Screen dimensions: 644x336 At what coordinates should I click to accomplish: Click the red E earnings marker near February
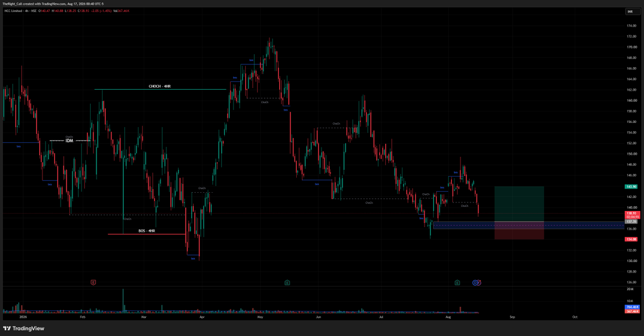[93, 282]
